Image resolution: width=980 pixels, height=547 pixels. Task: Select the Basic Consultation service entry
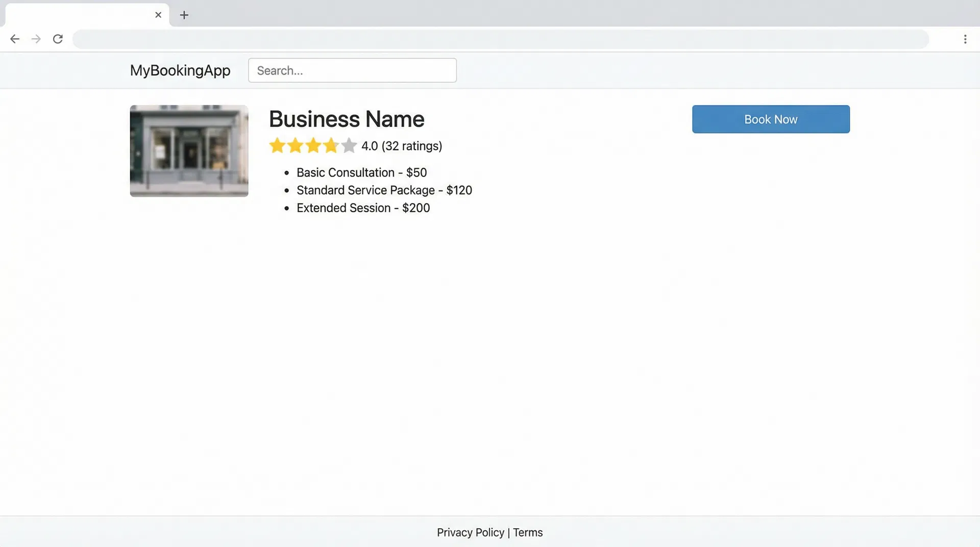(361, 172)
